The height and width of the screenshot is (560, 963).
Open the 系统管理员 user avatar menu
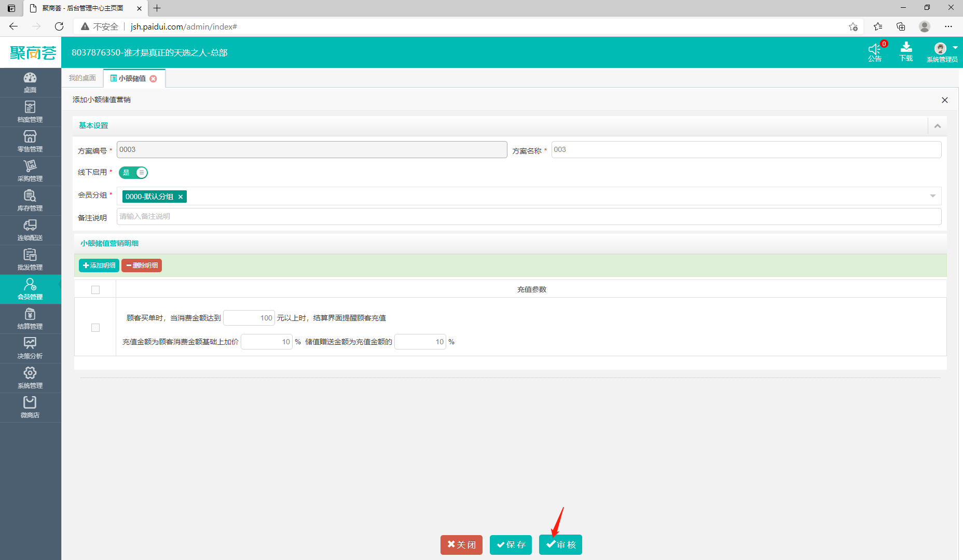[x=942, y=52]
